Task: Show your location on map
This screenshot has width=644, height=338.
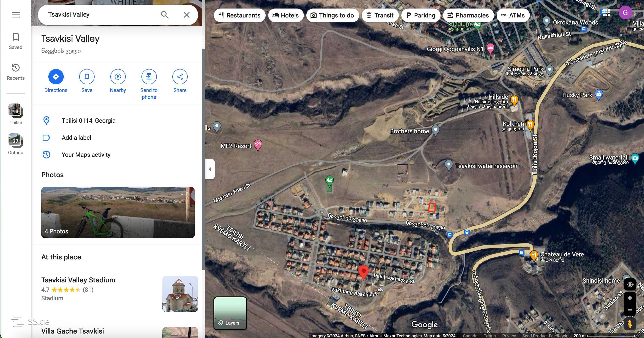Action: click(630, 284)
